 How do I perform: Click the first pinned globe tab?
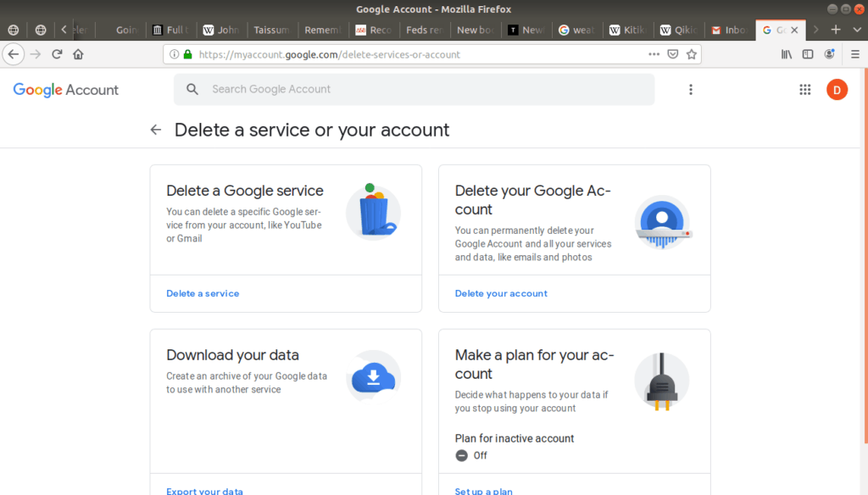point(14,30)
